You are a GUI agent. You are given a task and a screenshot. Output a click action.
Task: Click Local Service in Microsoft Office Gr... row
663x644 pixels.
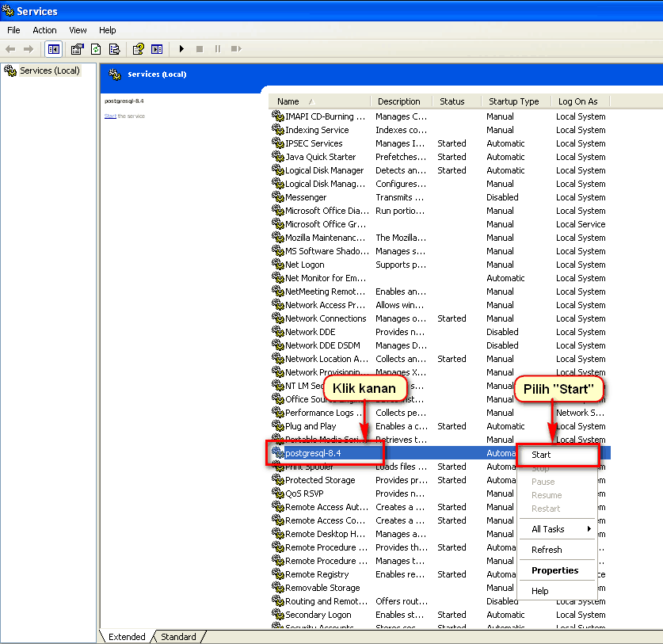(x=581, y=224)
